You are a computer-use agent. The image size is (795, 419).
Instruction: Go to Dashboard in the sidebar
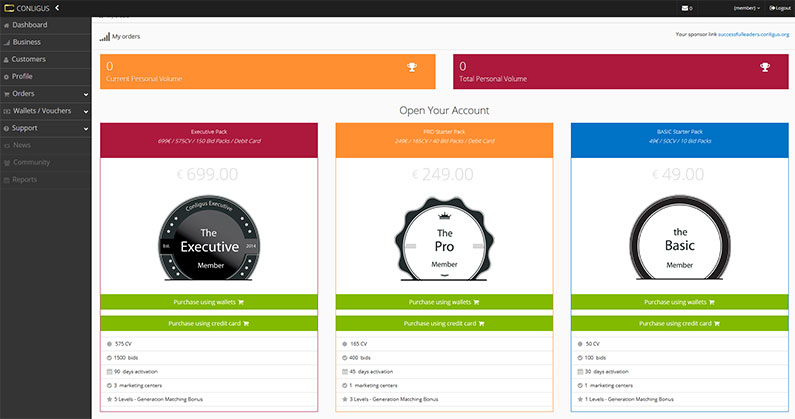29,24
